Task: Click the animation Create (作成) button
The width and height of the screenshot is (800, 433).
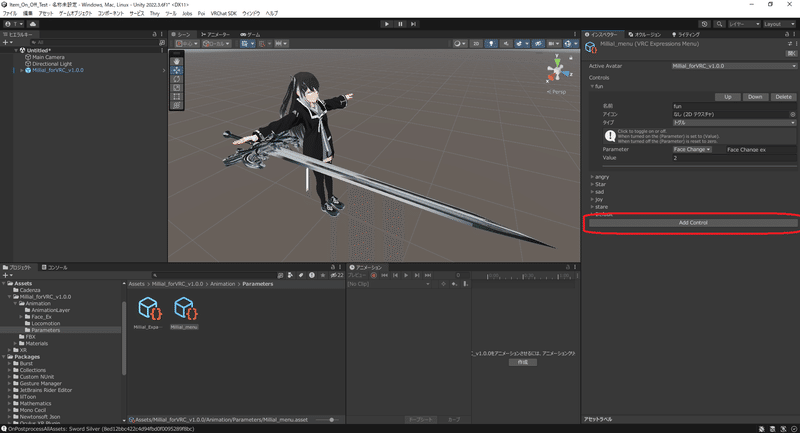Action: [522, 362]
